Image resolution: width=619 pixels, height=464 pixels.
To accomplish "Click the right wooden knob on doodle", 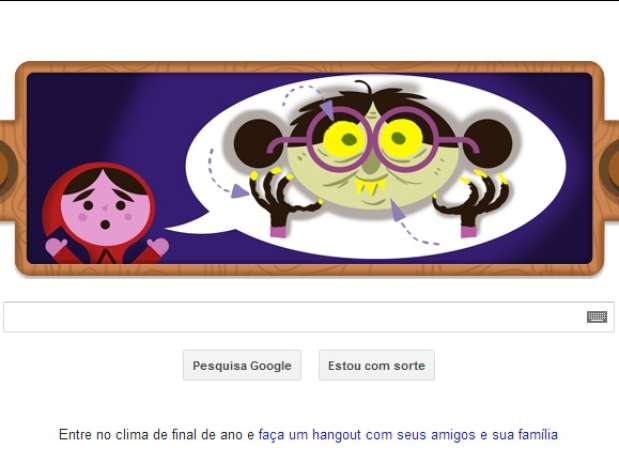I will click(x=610, y=168).
